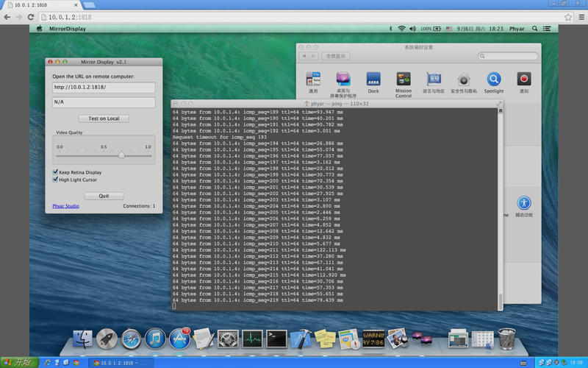Viewport: 588px width, 368px height.
Task: Click the Terminal icon in the Dock
Action: [276, 339]
